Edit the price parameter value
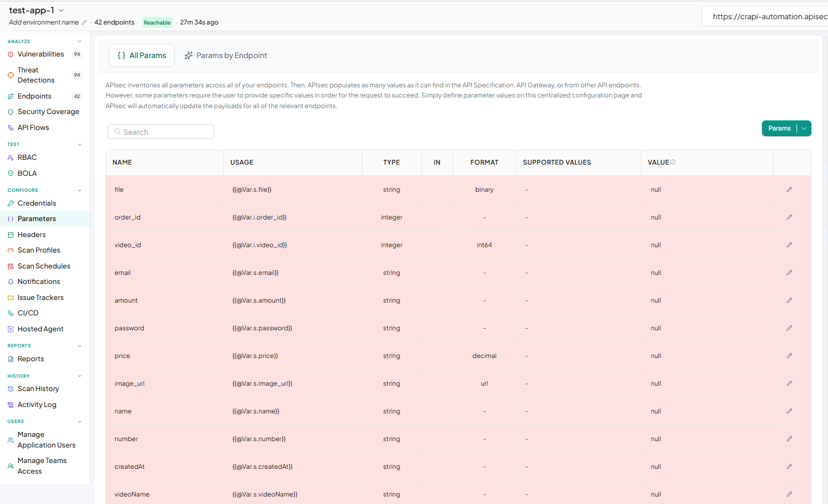Viewport: 828px width, 504px height. click(789, 356)
